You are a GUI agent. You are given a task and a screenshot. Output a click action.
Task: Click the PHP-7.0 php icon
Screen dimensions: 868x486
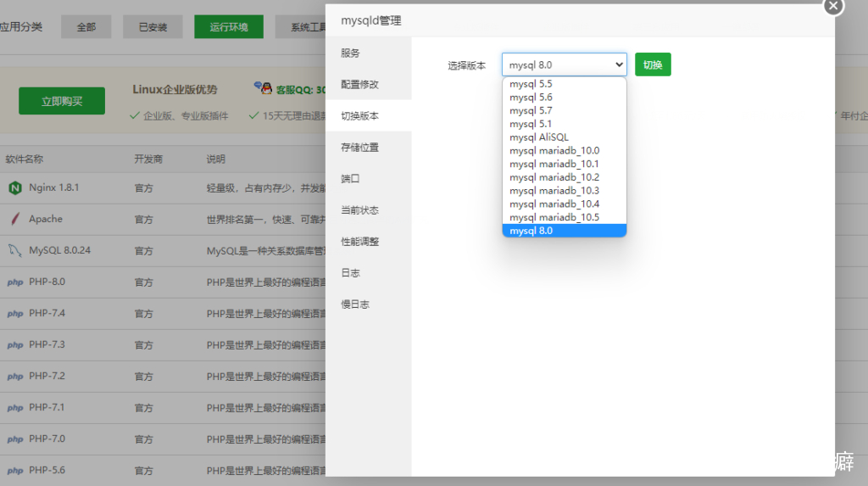click(15, 439)
